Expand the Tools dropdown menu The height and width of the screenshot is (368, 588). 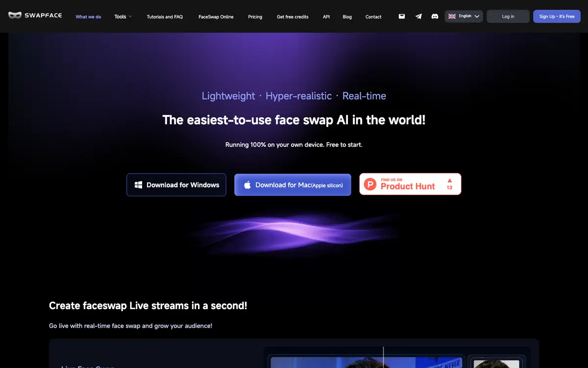click(123, 17)
